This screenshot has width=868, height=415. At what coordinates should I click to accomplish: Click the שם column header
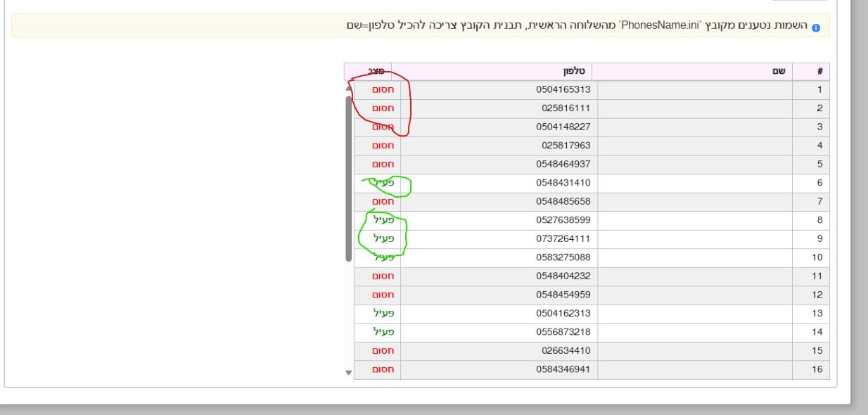pos(694,72)
